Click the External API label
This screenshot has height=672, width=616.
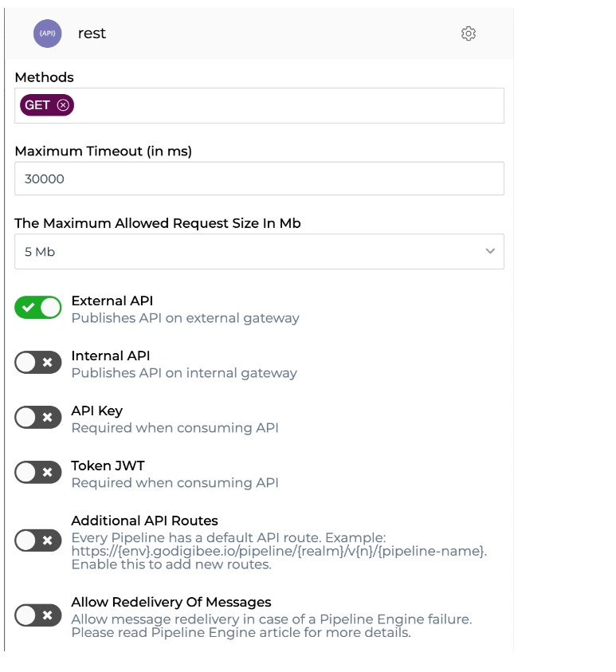[x=112, y=301]
